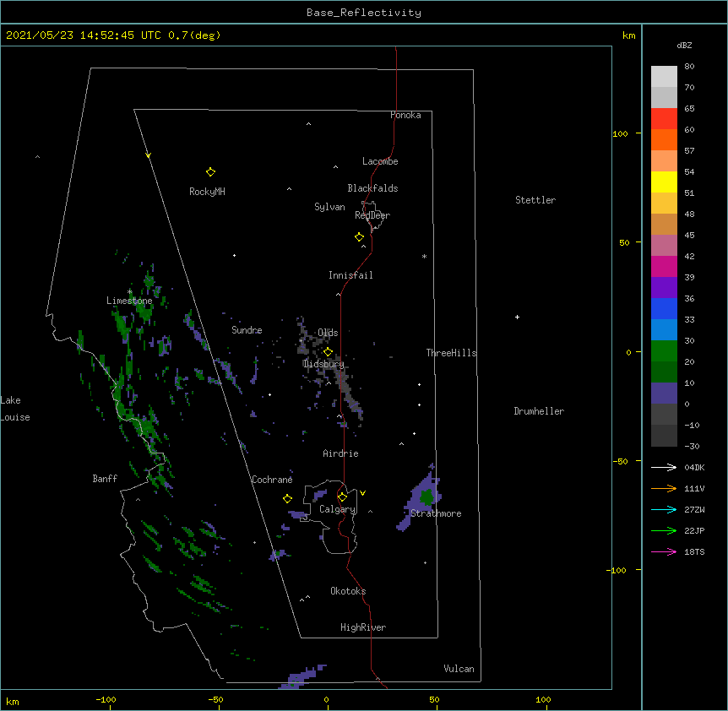
Task: Click the 04DK legend label
Action: [x=694, y=467]
